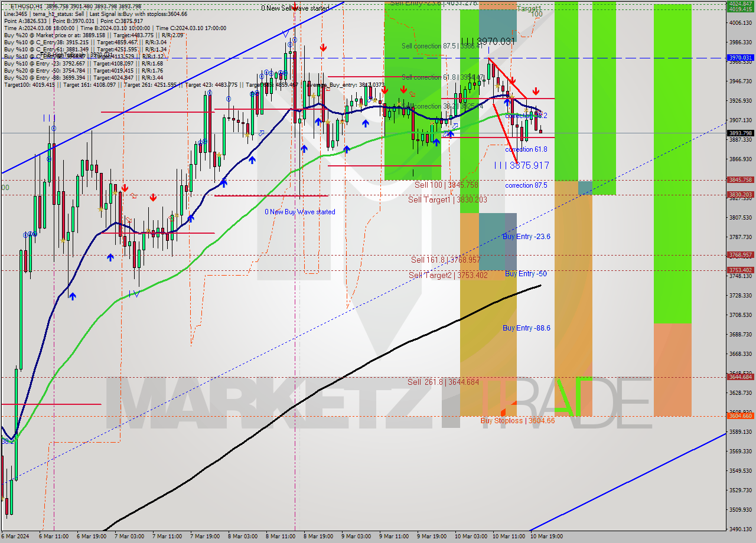The image size is (756, 543).
Task: Click the '8 Mar 19:00' time axis label
Action: (x=319, y=537)
